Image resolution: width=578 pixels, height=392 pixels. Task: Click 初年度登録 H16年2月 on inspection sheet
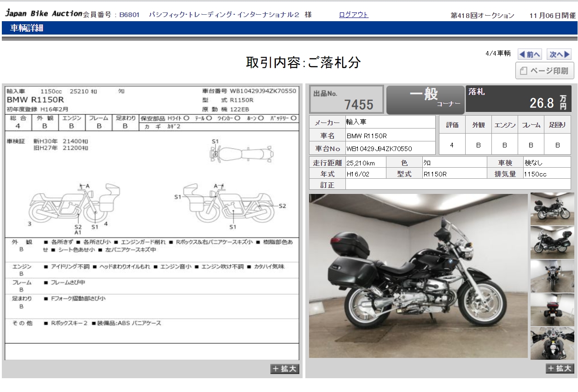[37, 109]
